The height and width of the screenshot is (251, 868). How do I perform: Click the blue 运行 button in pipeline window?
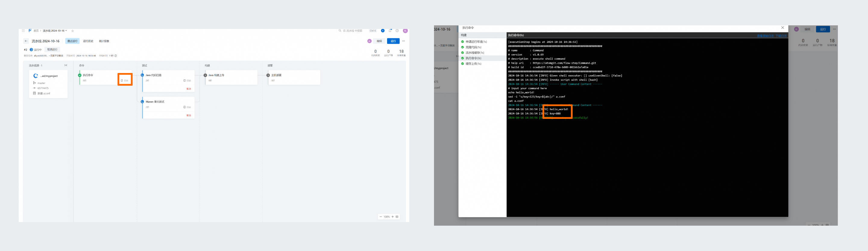click(x=393, y=41)
